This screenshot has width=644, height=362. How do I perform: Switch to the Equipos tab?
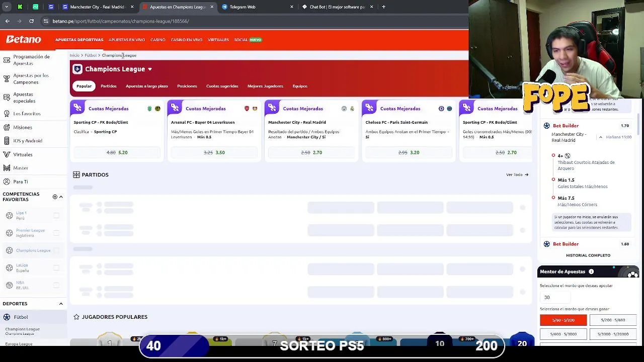tap(300, 86)
